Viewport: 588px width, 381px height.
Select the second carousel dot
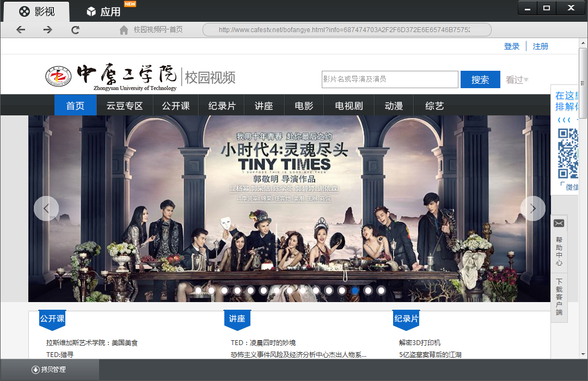[211, 290]
